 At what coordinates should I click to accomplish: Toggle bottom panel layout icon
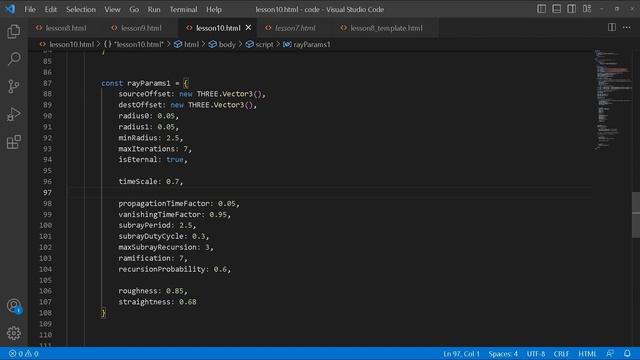pyautogui.click(x=556, y=9)
